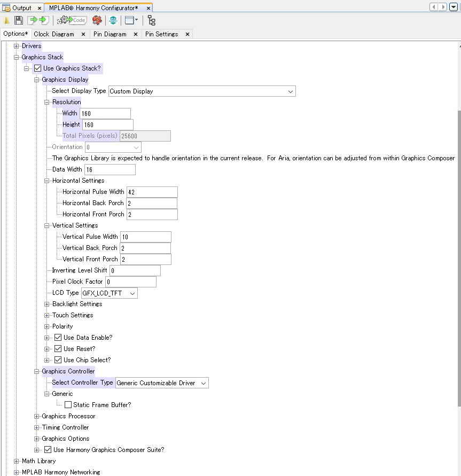Click the scroll tabs right arrow
Screen dimensions: 461x476
[443, 7]
